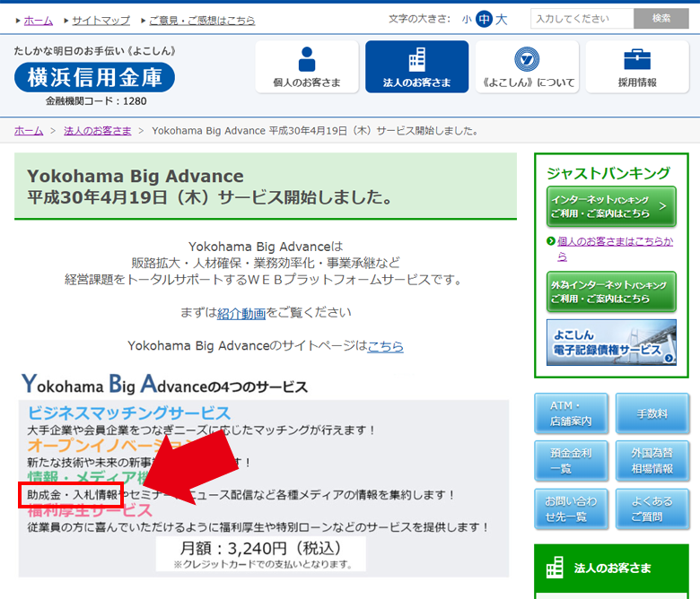The width and height of the screenshot is (700, 599).
Task: Set text size to 小
Action: pos(467,19)
